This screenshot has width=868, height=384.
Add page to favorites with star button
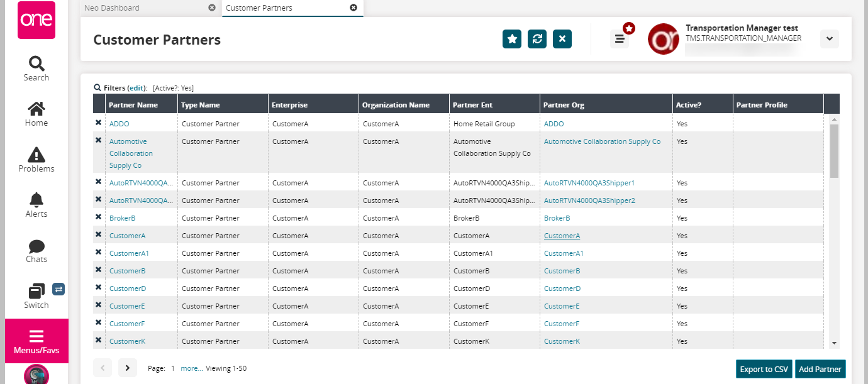click(x=512, y=39)
